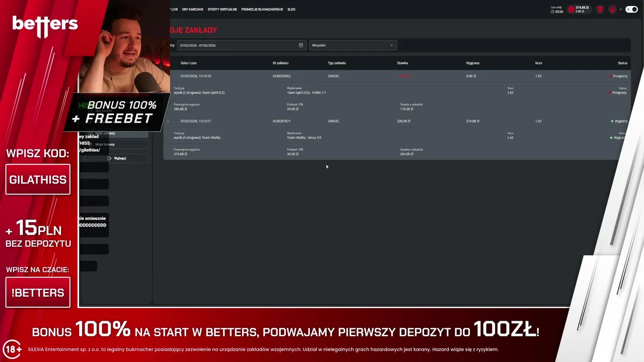644x362 pixels.
Task: Collapse the bet row dated 13:13:17
Action: pyautogui.click(x=168, y=121)
